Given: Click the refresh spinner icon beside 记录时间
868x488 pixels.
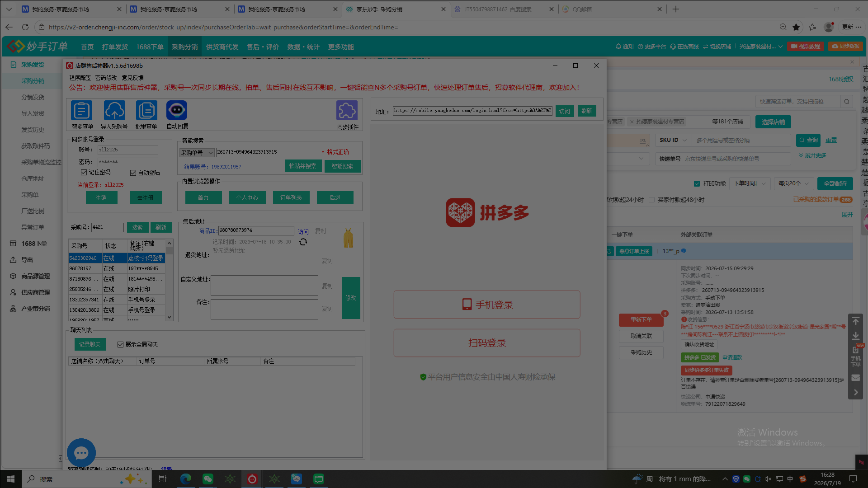Looking at the screenshot, I should click(x=303, y=242).
